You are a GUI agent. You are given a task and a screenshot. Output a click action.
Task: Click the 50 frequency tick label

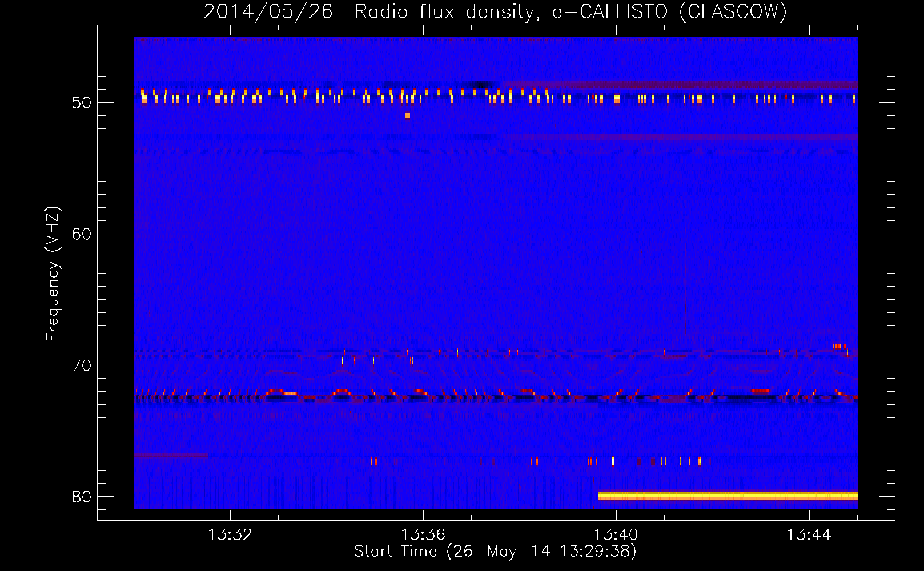tap(82, 103)
